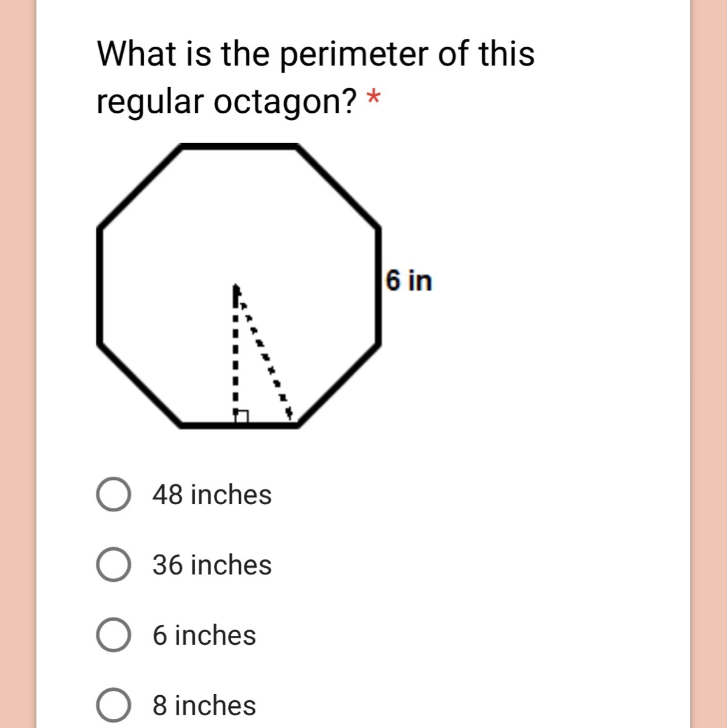The height and width of the screenshot is (728, 727).
Task: Pick the 6 inches radio button
Action: coord(113,635)
